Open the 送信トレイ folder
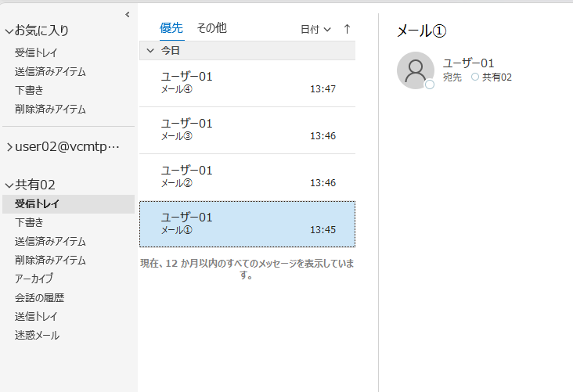 (36, 316)
